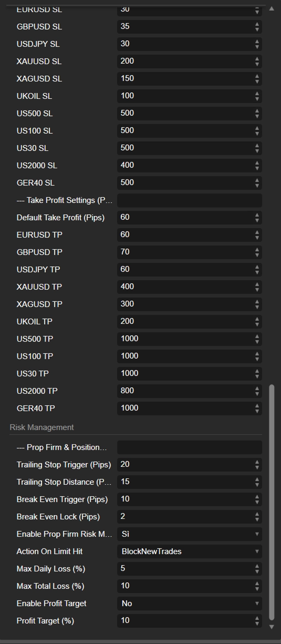Viewport: 281px width, 644px height.
Task: Increase the Max Daily Loss percentage
Action: coord(257,566)
